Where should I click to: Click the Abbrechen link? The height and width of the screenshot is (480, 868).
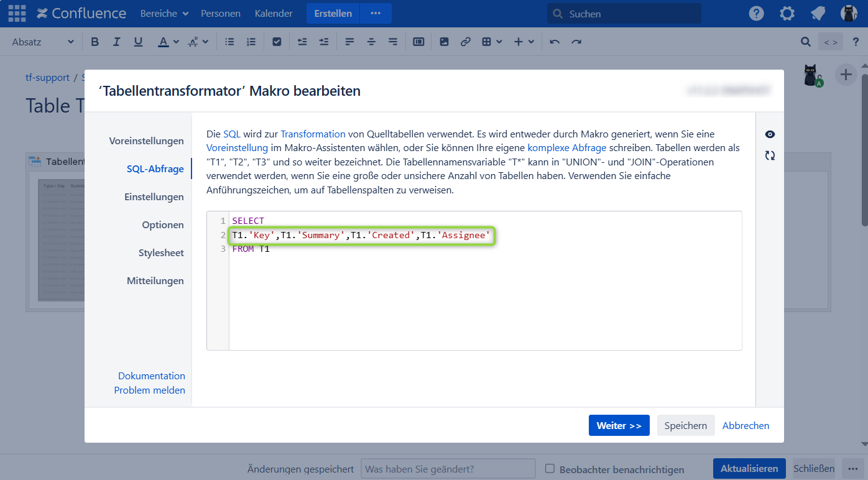click(x=746, y=425)
